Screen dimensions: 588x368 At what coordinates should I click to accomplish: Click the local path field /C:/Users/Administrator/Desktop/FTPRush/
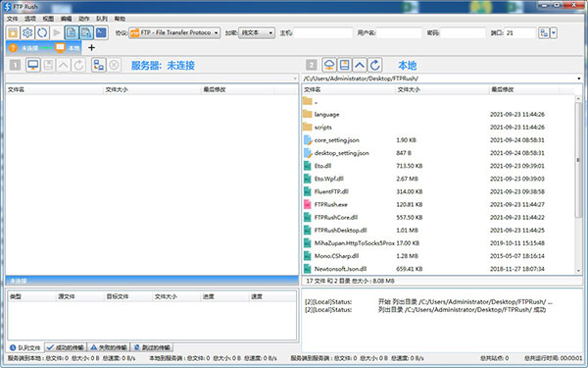[x=439, y=79]
